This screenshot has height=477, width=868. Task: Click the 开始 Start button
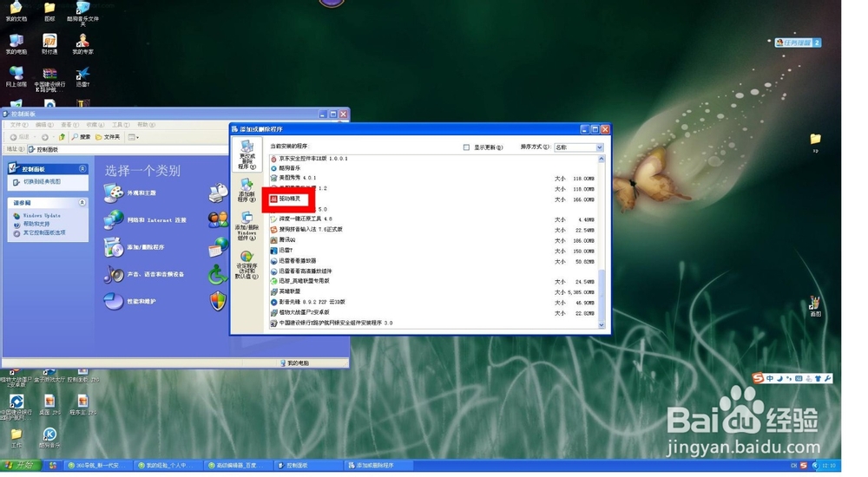pyautogui.click(x=20, y=466)
